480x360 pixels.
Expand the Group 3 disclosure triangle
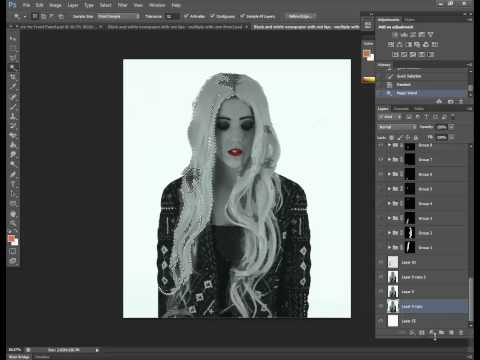click(x=389, y=218)
